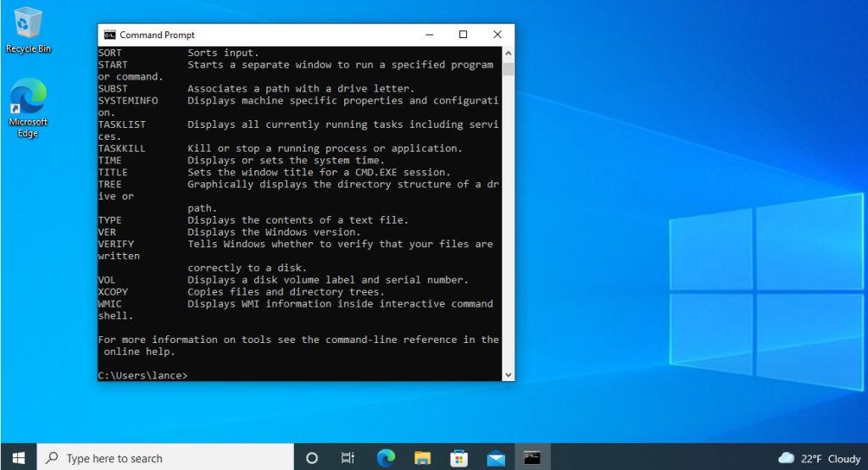Click the scrollbar up arrow in Command Prompt
The width and height of the screenshot is (868, 470).
(x=509, y=53)
